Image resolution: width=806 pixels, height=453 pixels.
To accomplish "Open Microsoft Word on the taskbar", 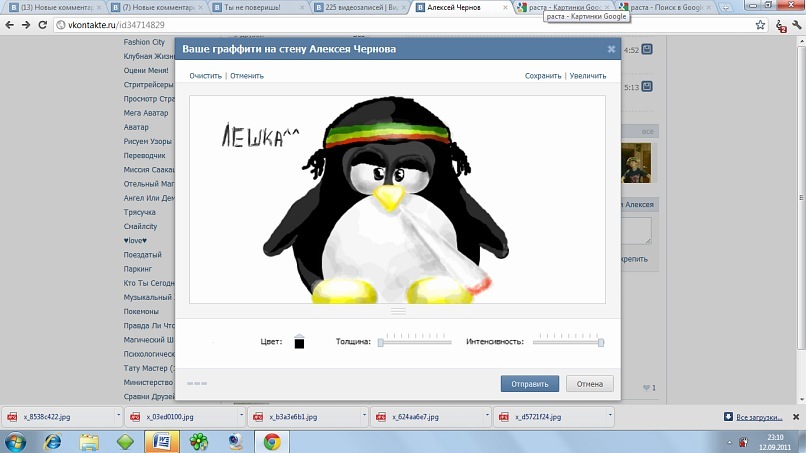I will coord(161,442).
